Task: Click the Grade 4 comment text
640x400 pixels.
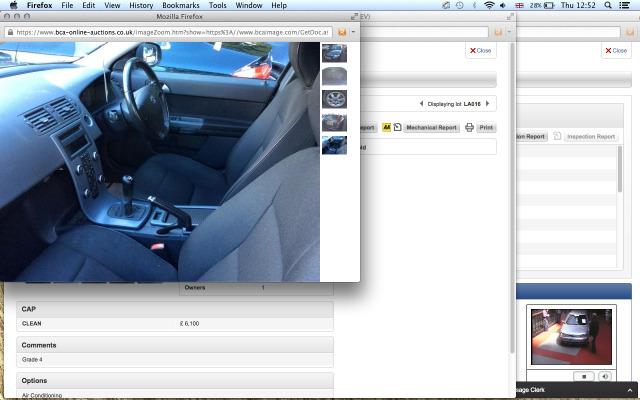Action: (x=32, y=360)
